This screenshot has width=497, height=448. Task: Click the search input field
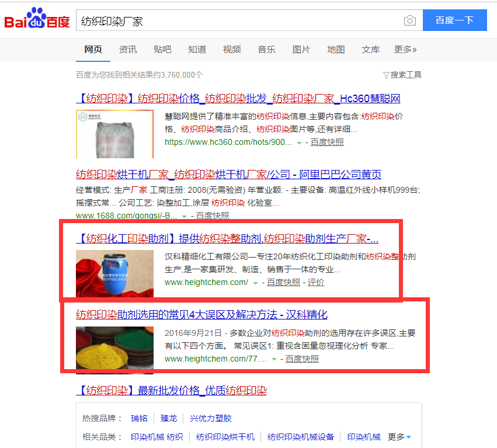[x=239, y=20]
